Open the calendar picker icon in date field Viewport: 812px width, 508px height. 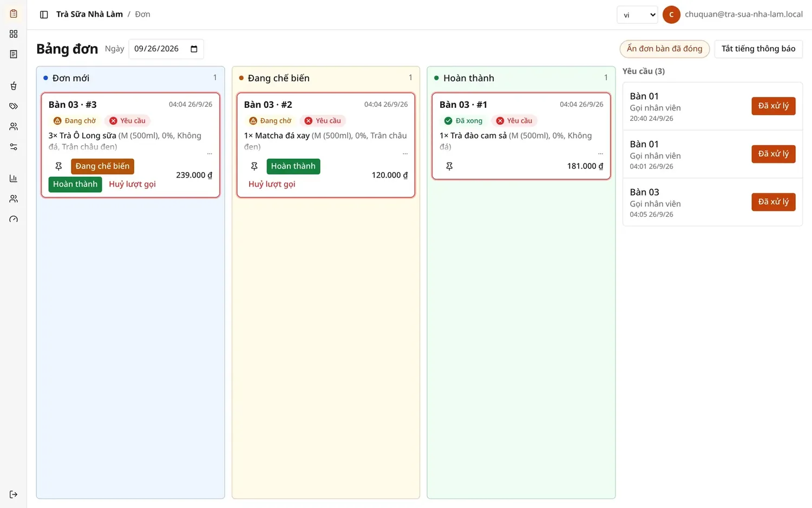[194, 49]
